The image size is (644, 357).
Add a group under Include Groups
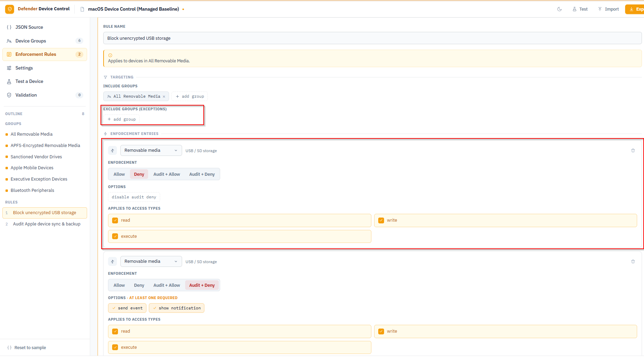tap(190, 97)
